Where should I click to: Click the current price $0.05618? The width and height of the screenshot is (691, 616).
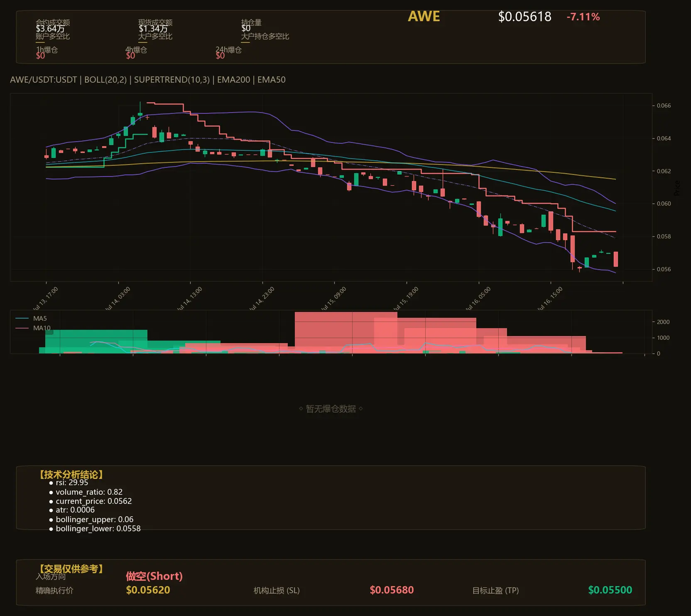tap(525, 17)
